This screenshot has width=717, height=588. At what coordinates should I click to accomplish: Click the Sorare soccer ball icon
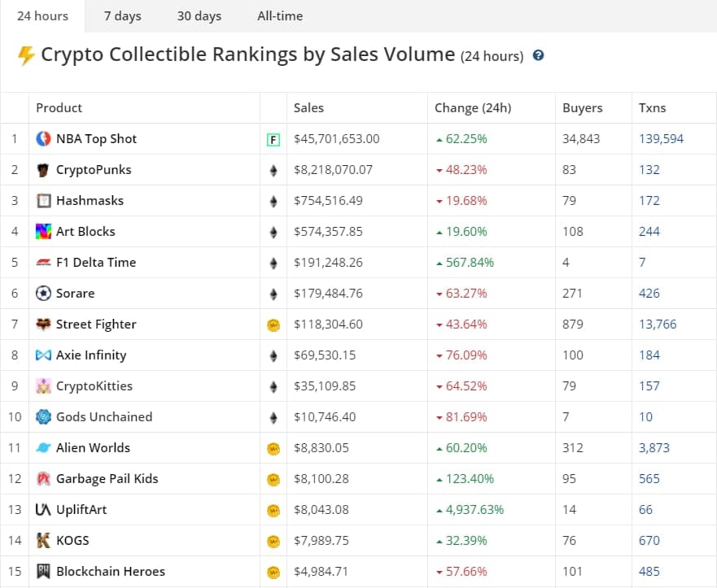[44, 294]
